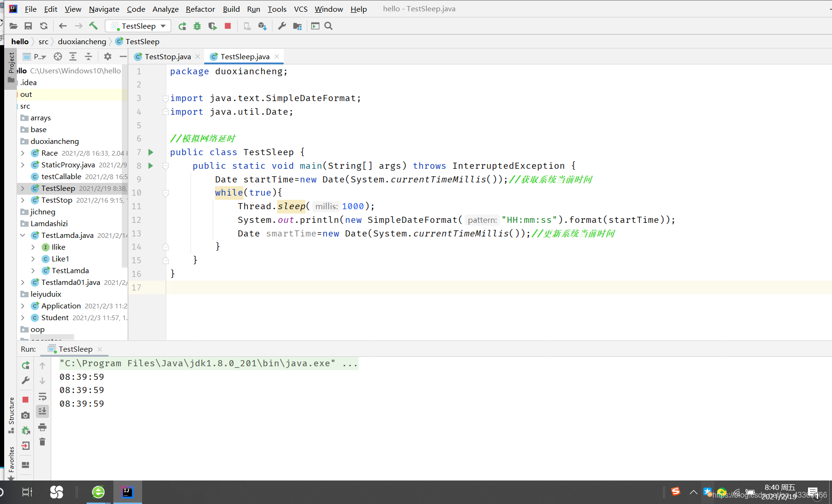The width and height of the screenshot is (832, 504).
Task: Clear console trash icon
Action: click(42, 442)
